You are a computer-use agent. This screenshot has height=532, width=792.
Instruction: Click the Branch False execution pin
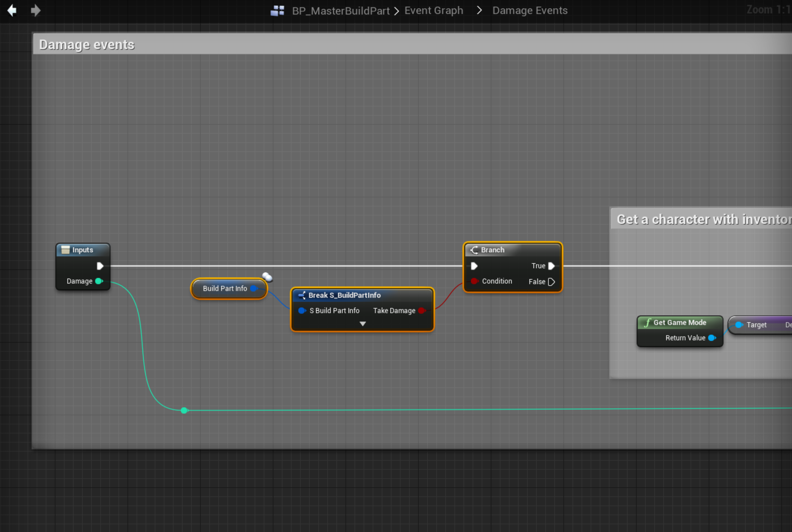[x=551, y=282]
